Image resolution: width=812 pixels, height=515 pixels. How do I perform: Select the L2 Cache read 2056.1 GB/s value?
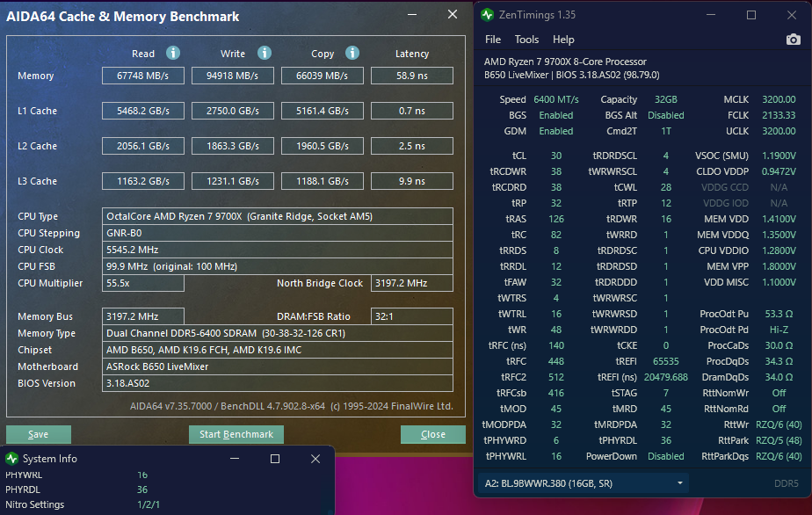tap(143, 146)
